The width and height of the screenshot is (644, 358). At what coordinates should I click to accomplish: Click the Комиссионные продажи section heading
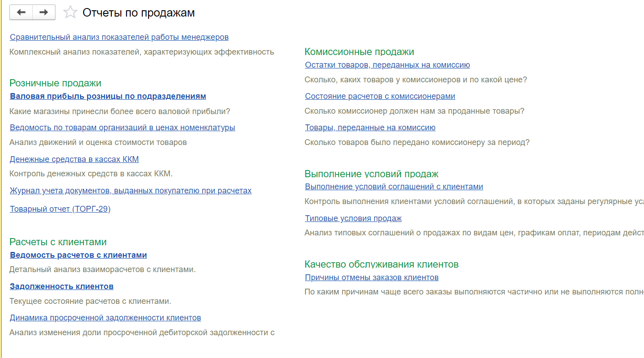(x=359, y=52)
